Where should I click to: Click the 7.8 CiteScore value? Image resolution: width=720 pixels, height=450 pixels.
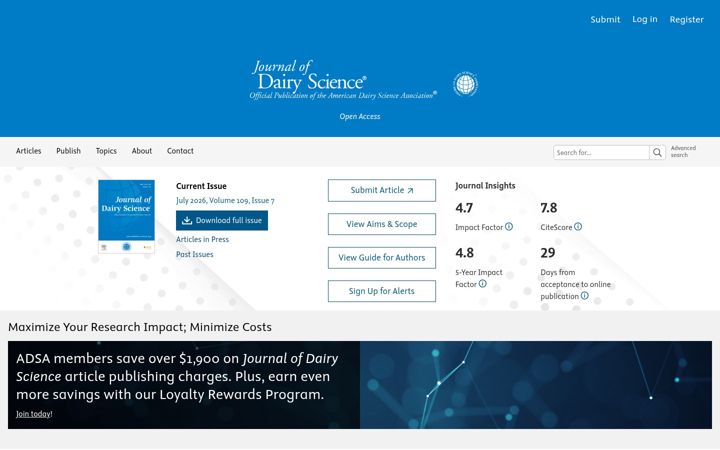(x=549, y=208)
